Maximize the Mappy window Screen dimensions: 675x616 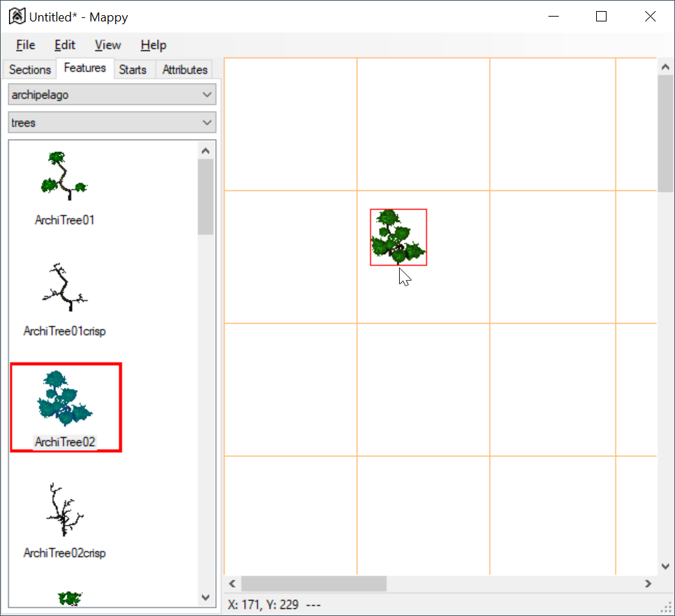point(602,17)
